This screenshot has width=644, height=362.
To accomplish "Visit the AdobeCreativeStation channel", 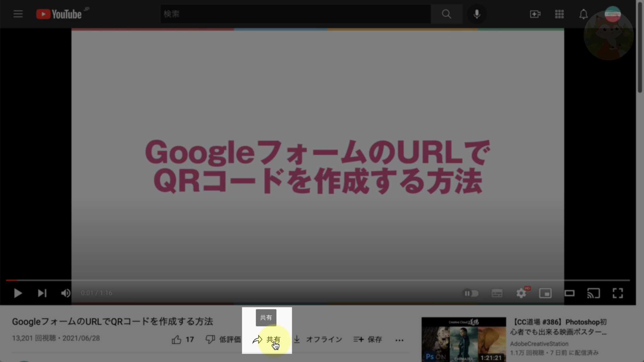I will click(539, 344).
